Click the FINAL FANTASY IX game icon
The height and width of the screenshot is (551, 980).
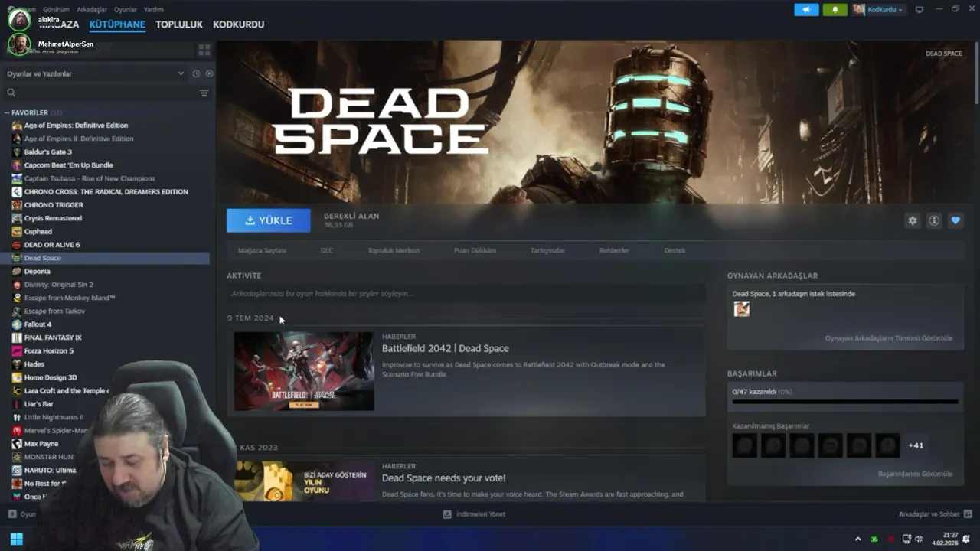(x=17, y=337)
